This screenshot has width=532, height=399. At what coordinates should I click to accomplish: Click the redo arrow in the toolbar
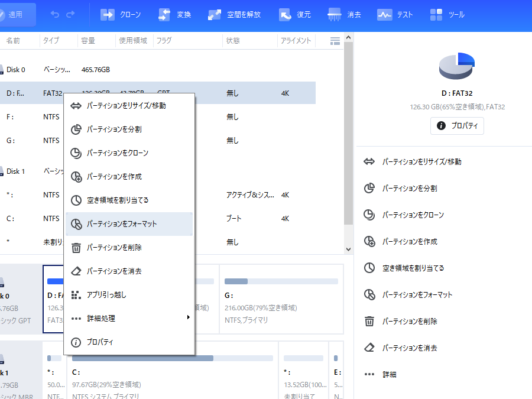click(x=71, y=14)
